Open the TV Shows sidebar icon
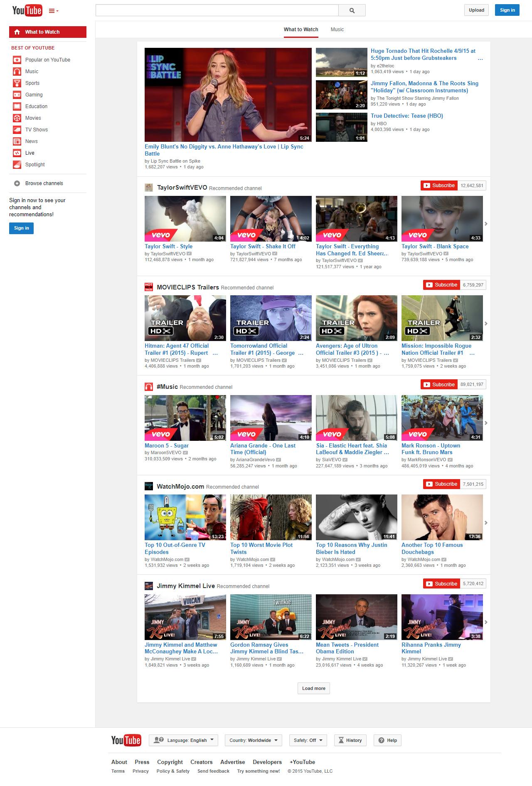 (x=17, y=130)
